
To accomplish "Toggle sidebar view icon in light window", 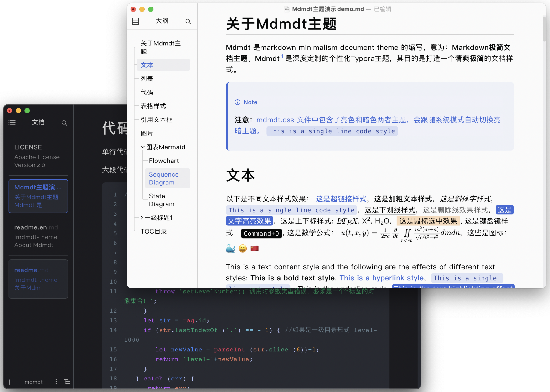I will click(x=135, y=21).
